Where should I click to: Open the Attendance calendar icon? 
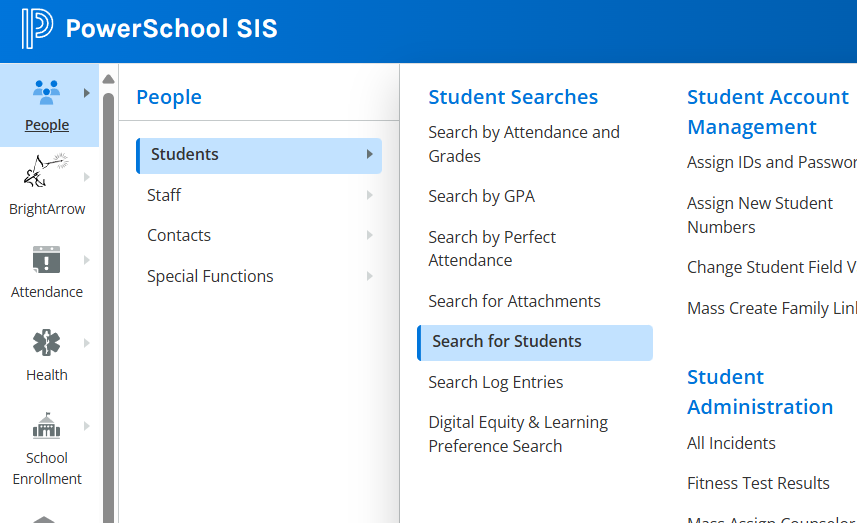tap(46, 259)
